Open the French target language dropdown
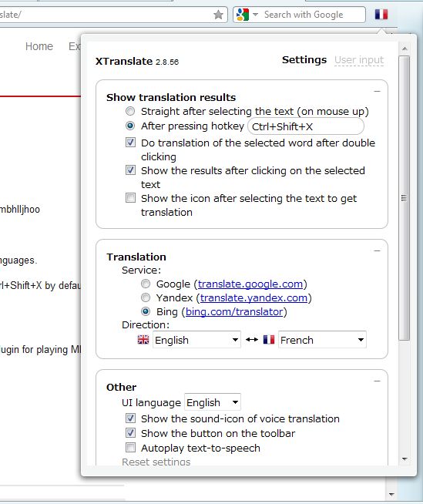The width and height of the screenshot is (423, 504). pos(322,340)
